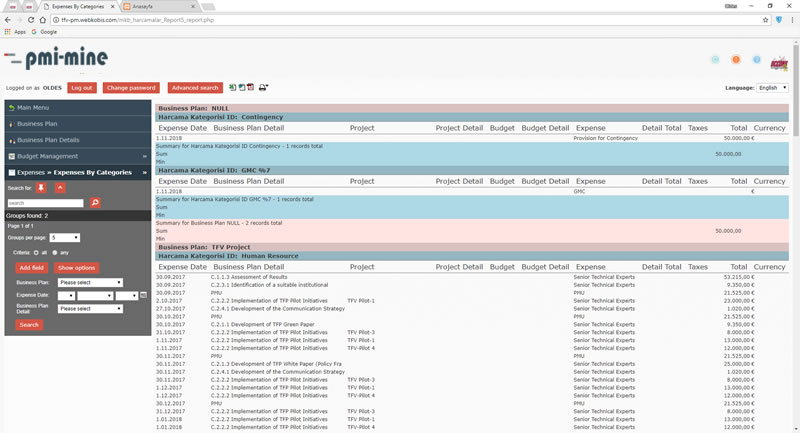Click Add field button

pos(32,268)
